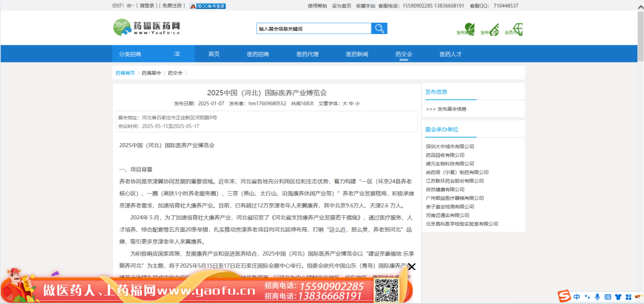This screenshot has height=304, width=644.
Task: Click the 药福医药网 logo
Action: [147, 27]
